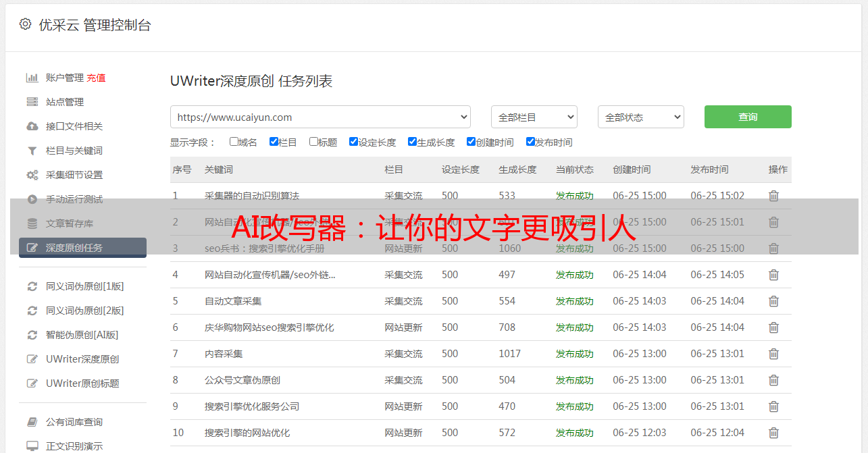Open the site URL dropdown
The height and width of the screenshot is (453, 868).
(320, 117)
